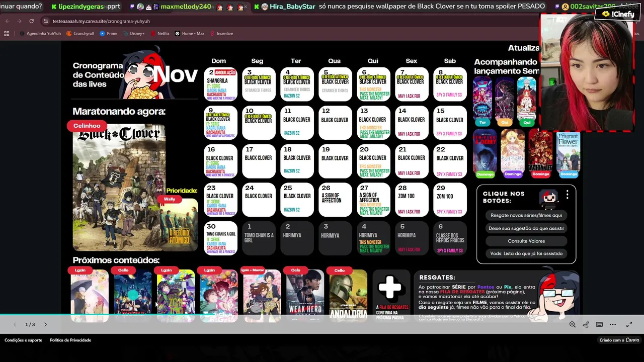Click the pixel avatar icon beside Clique nos Botões
The width and height of the screenshot is (644, 362).
(x=549, y=199)
